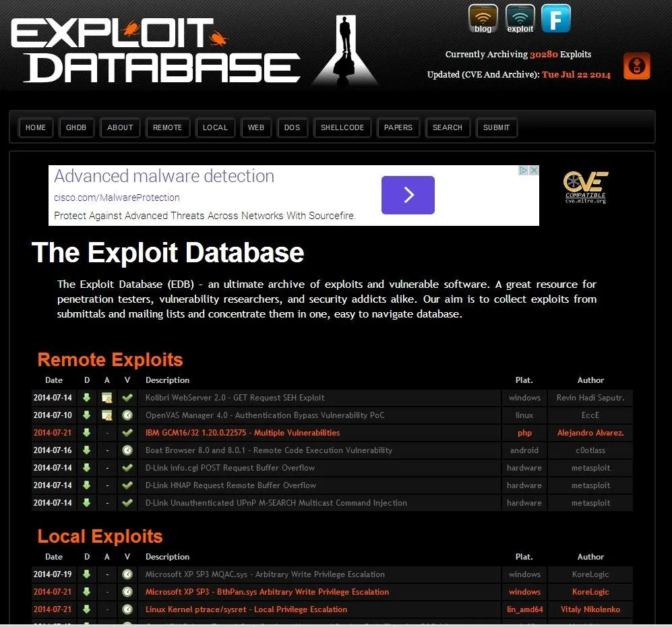
Task: Open the blog RSS feed icon
Action: tap(483, 19)
